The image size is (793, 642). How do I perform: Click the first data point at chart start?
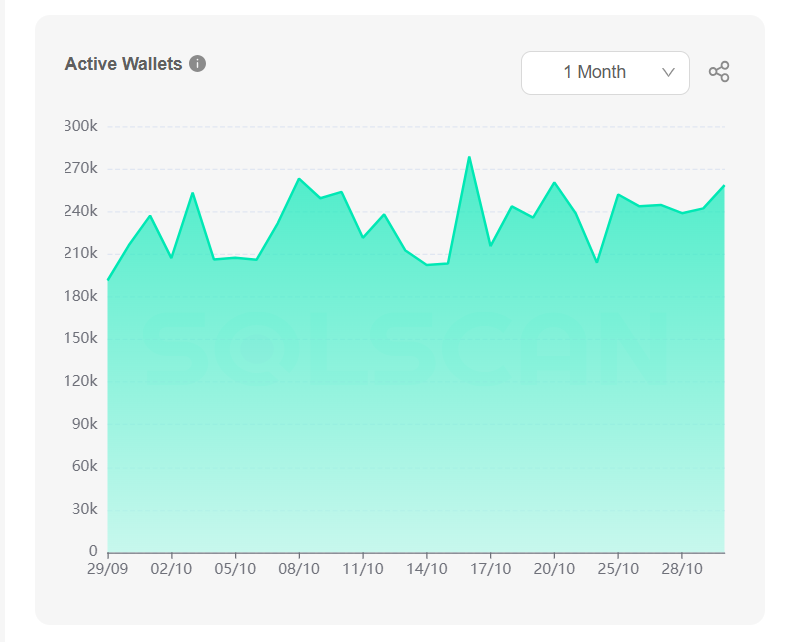pyautogui.click(x=108, y=280)
